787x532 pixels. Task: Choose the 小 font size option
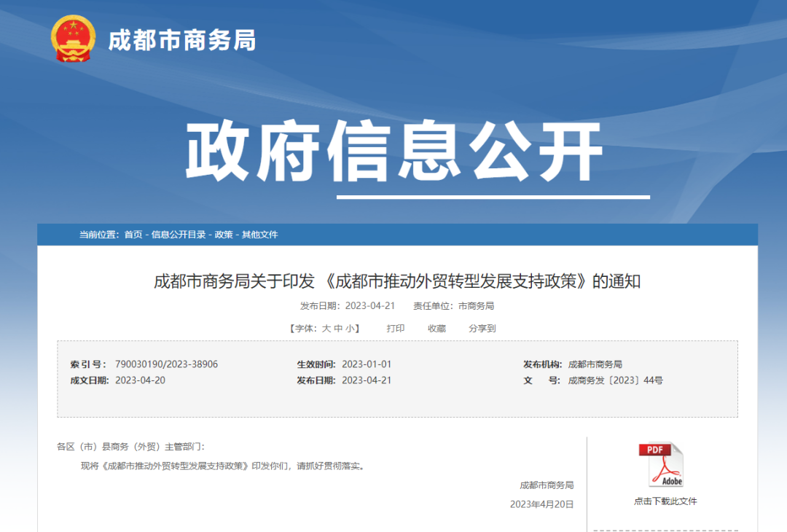point(350,329)
